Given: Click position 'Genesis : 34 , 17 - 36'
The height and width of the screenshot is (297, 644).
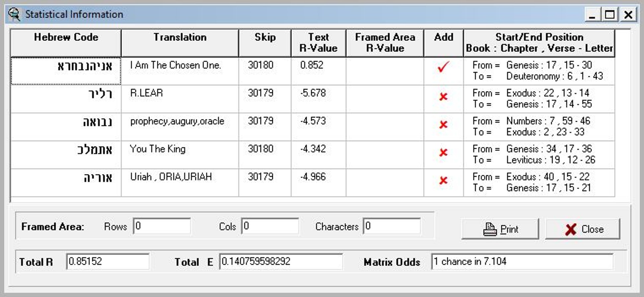Looking at the screenshot, I should (549, 149).
